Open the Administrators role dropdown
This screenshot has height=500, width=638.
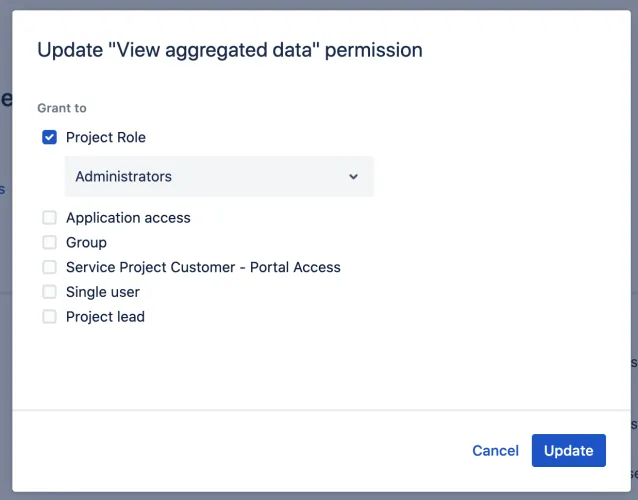pos(219,177)
